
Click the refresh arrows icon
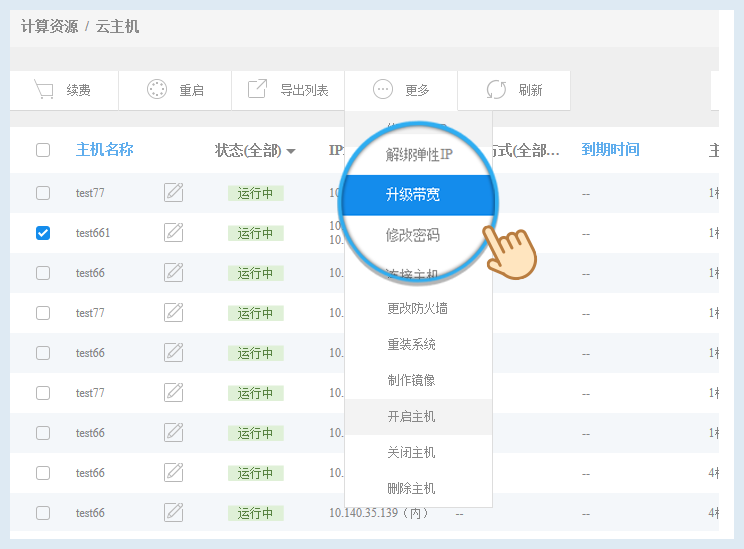pos(496,90)
